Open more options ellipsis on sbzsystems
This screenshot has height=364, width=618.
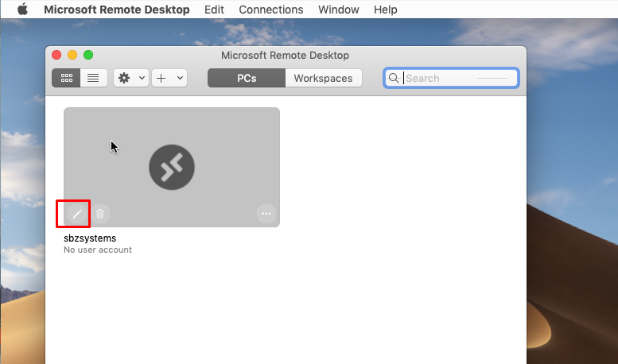pyautogui.click(x=266, y=214)
